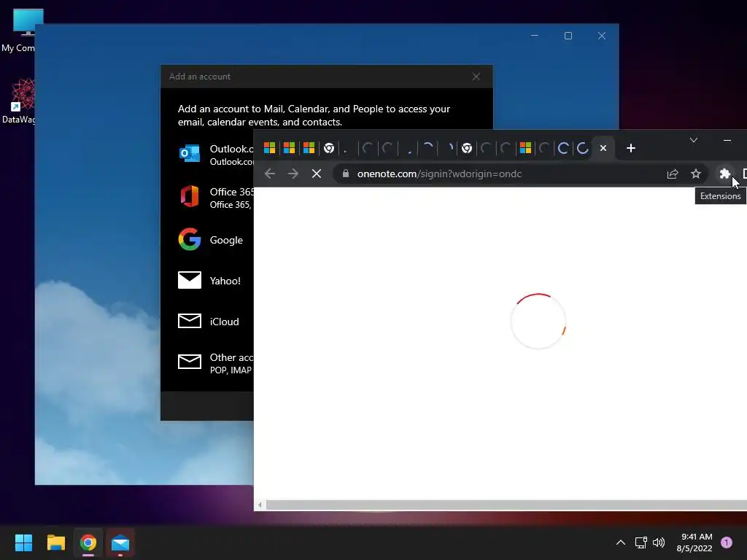
Task: Open the clock showing 9:41 AM
Action: coord(694,542)
